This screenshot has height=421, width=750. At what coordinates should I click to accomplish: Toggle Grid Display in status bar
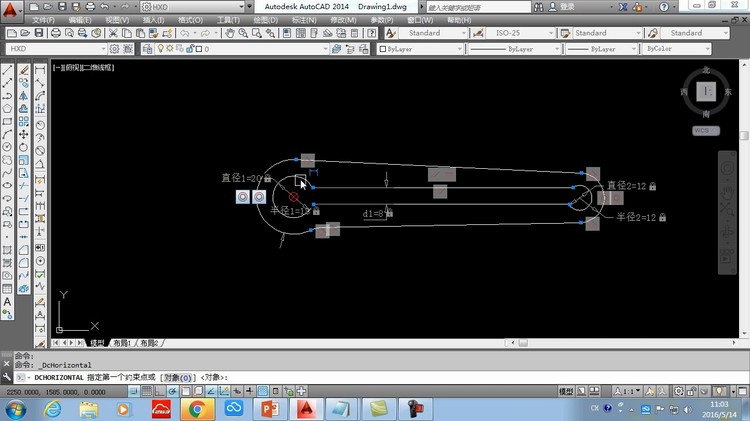(x=147, y=391)
